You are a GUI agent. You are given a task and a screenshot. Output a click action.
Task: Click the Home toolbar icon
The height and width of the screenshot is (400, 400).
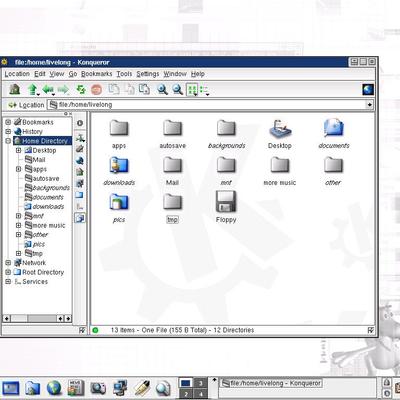tap(14, 89)
